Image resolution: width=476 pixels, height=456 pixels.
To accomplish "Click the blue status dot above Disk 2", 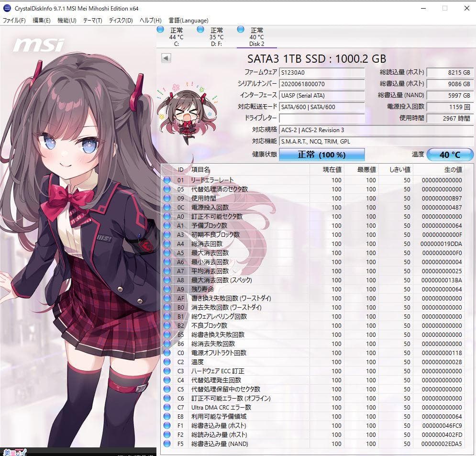I will 240,30.
